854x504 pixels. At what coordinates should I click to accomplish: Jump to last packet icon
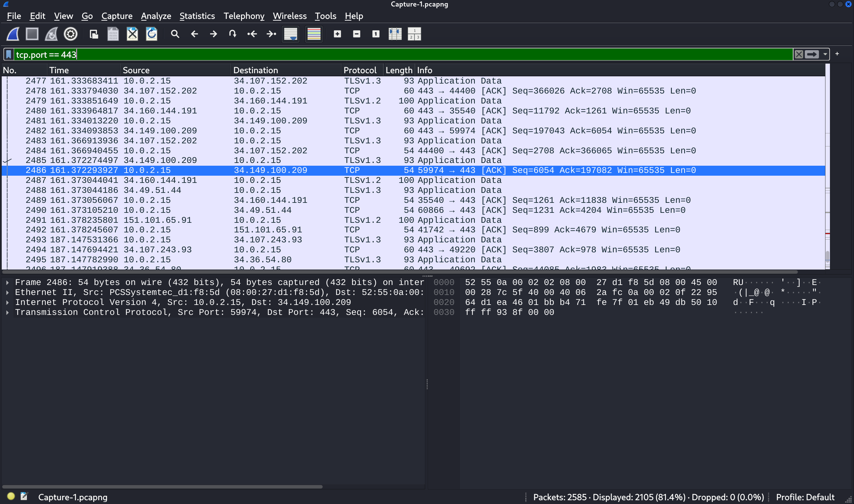click(x=271, y=34)
